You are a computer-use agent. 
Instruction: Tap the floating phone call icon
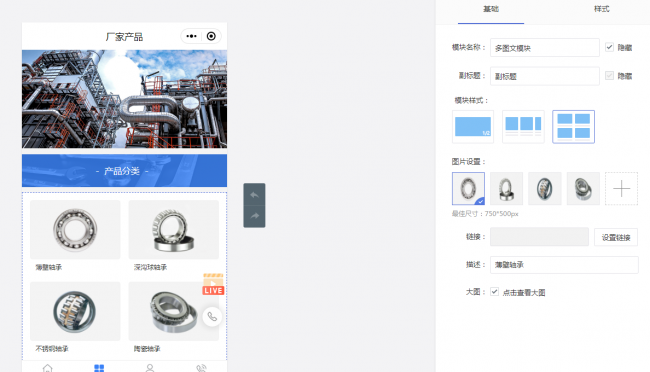[212, 317]
